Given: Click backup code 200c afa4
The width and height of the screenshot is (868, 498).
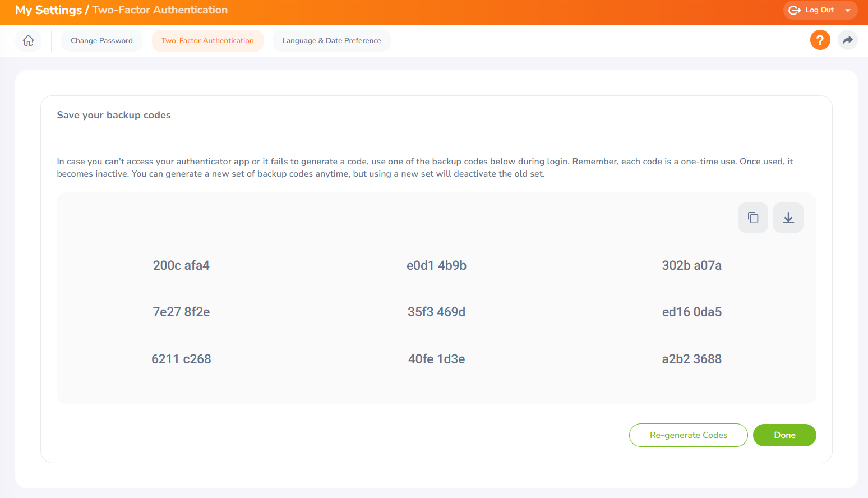Looking at the screenshot, I should pos(181,265).
